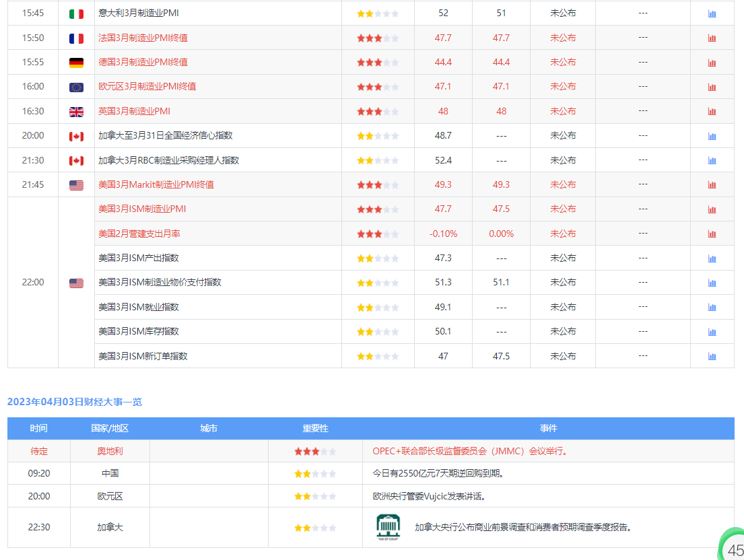Viewport: 744px width, 560px height.
Task: Click the 重要性 column header
Action: tap(316, 428)
